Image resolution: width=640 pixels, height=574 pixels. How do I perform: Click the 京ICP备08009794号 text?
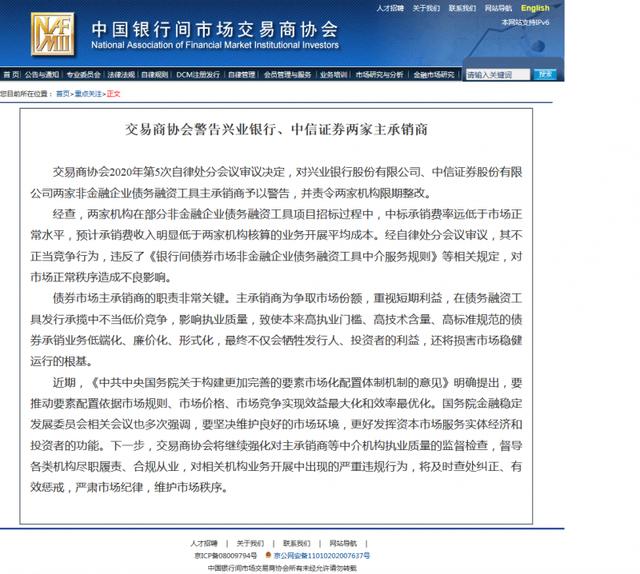click(x=226, y=555)
